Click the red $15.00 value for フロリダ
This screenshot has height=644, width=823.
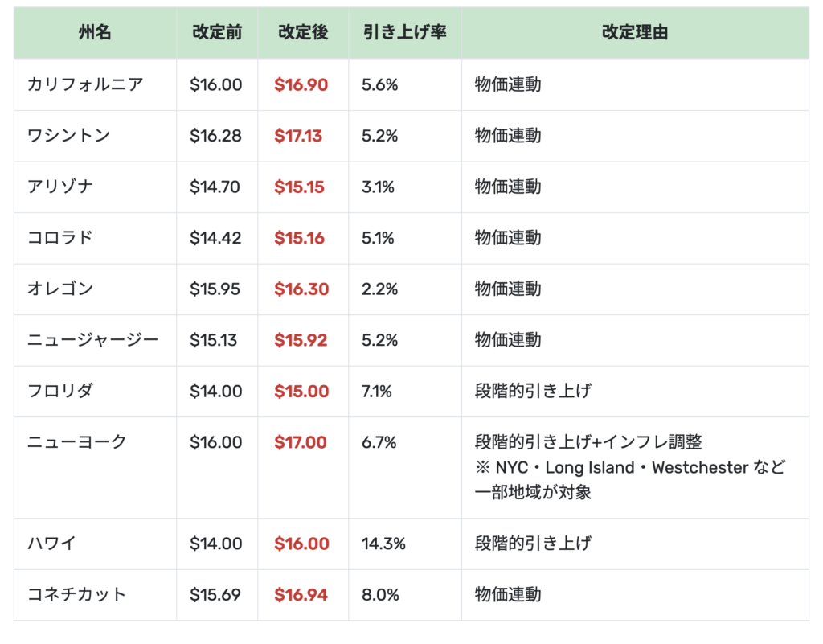pos(301,392)
